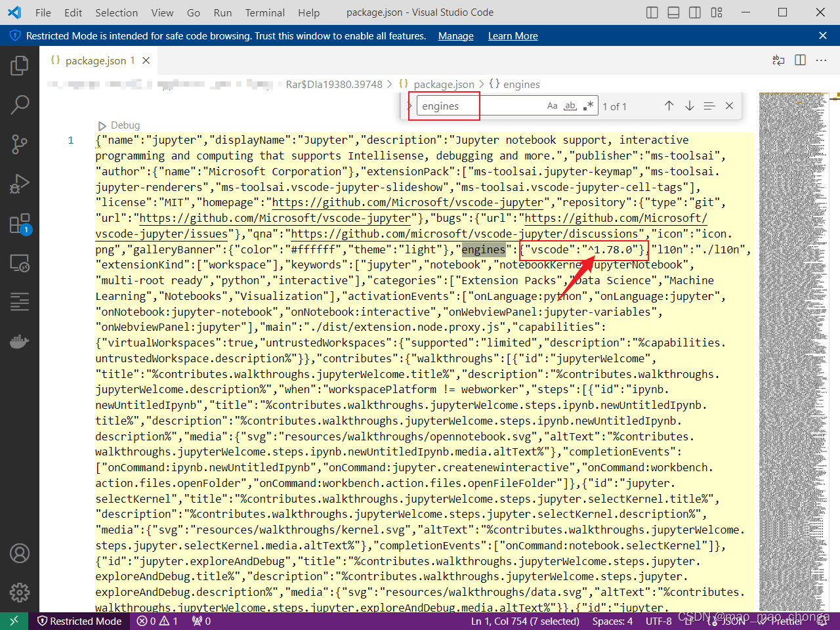The height and width of the screenshot is (630, 840).
Task: Open the Accounts menu icon
Action: (x=20, y=553)
